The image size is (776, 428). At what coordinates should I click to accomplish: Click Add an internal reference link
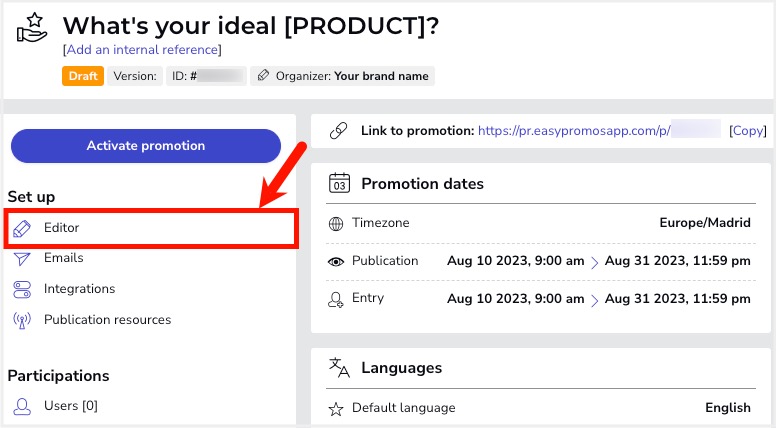[143, 49]
